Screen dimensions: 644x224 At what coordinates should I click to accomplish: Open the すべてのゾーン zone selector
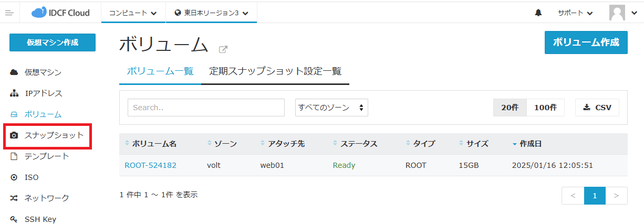(x=331, y=108)
